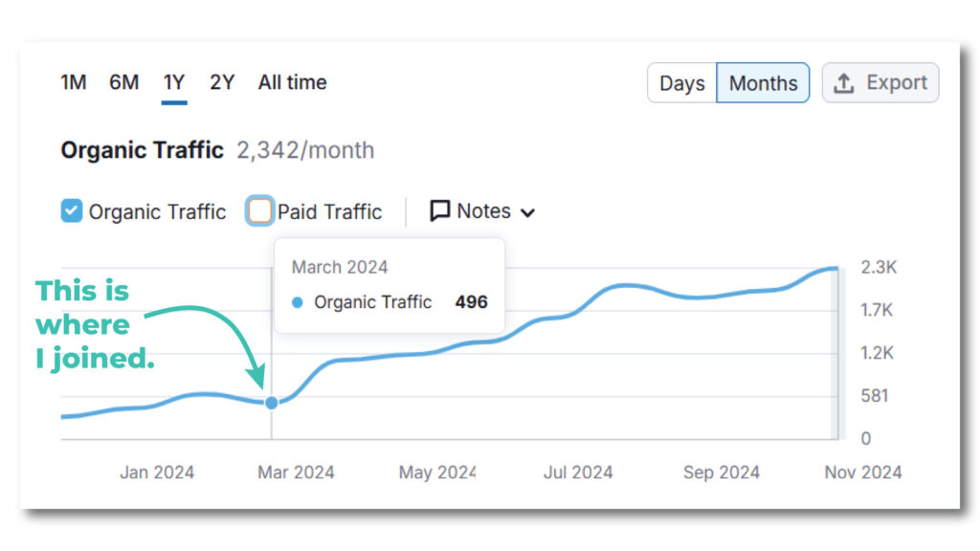Click the March 2024 data point marker
Image resolution: width=980 pixels, height=551 pixels.
tap(271, 403)
